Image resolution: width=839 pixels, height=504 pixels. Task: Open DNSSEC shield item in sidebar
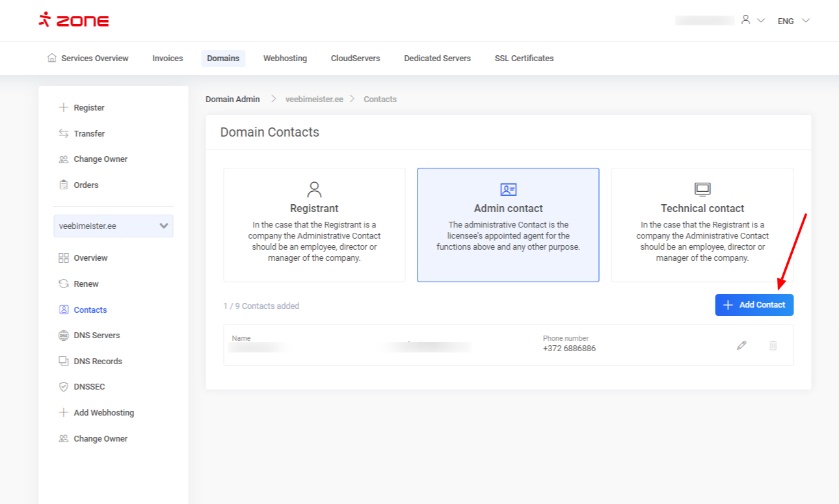[x=89, y=387]
